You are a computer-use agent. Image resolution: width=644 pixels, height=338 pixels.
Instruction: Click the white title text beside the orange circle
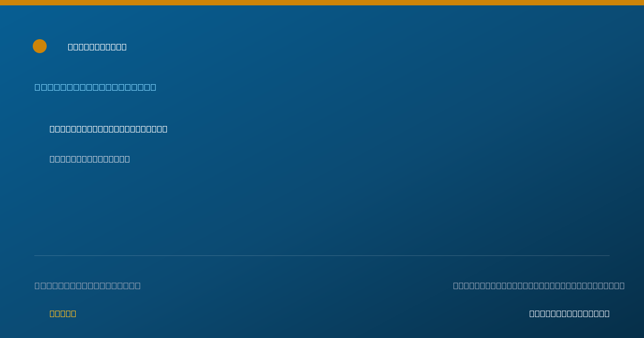(97, 47)
